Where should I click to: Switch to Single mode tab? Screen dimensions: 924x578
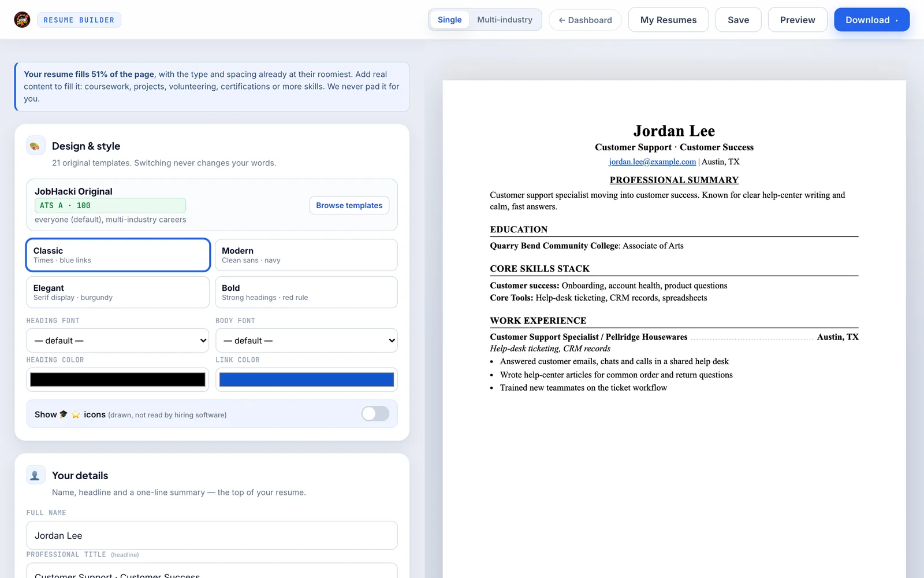449,20
